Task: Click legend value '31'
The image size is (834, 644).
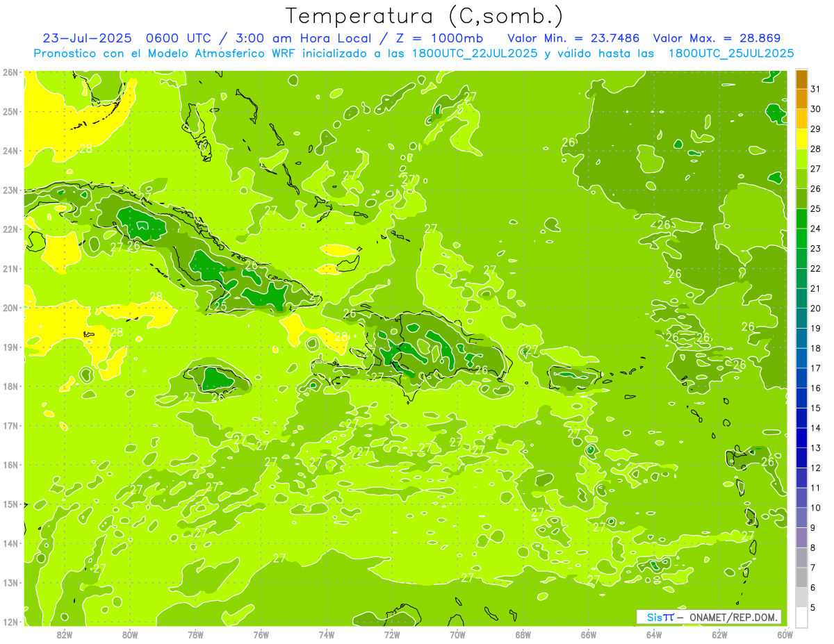Action: (x=816, y=89)
